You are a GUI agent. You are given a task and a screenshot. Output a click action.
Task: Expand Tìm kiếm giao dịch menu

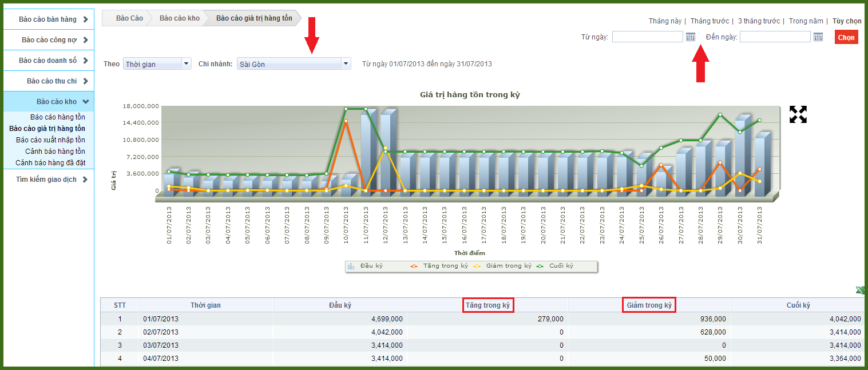point(47,180)
